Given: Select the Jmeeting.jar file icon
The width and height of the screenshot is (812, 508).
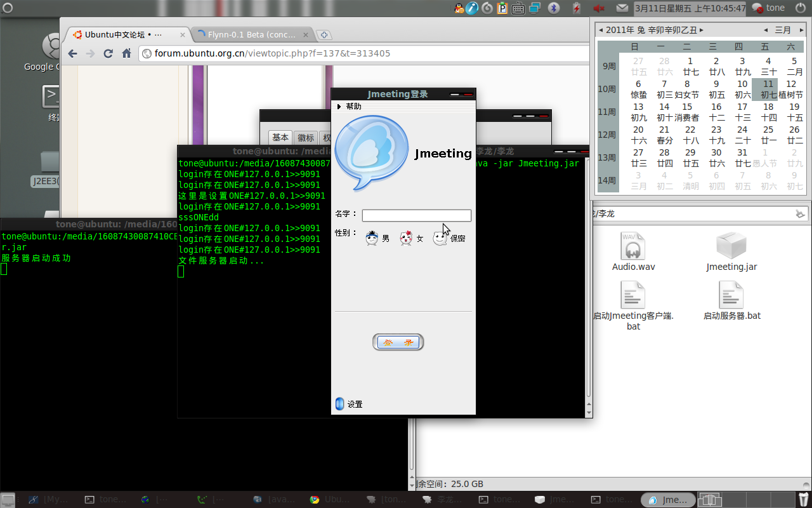Looking at the screenshot, I should point(731,251).
